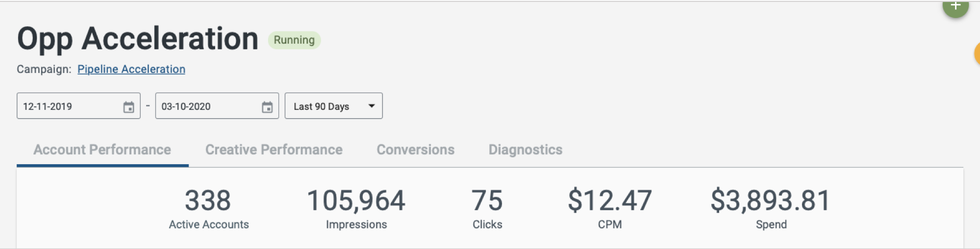The height and width of the screenshot is (249, 980).
Task: Click into the 12-11-2019 start date field
Action: click(78, 106)
